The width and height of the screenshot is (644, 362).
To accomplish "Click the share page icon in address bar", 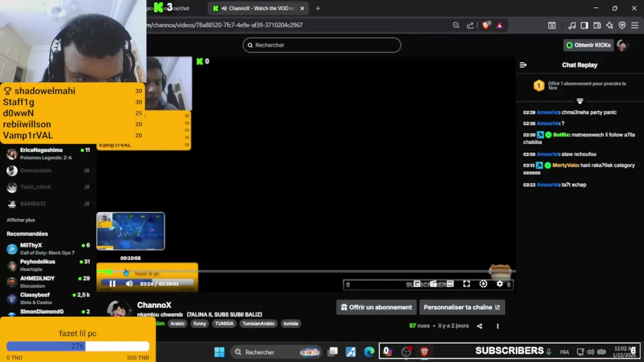I will click(470, 25).
